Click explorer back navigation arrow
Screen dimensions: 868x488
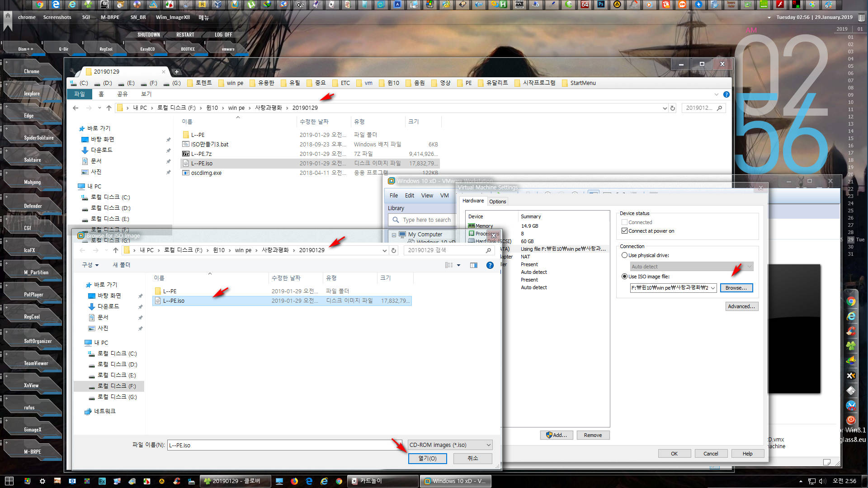[x=75, y=108]
